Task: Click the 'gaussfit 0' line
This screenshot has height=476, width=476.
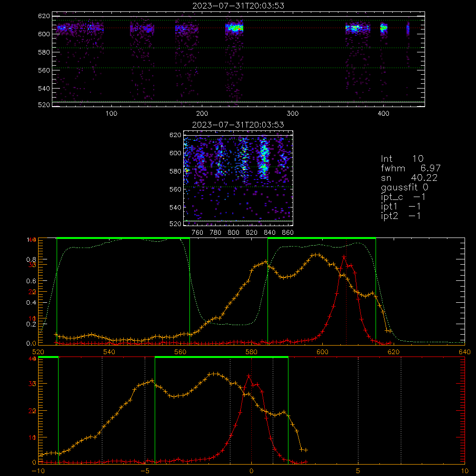Action: pos(405,187)
